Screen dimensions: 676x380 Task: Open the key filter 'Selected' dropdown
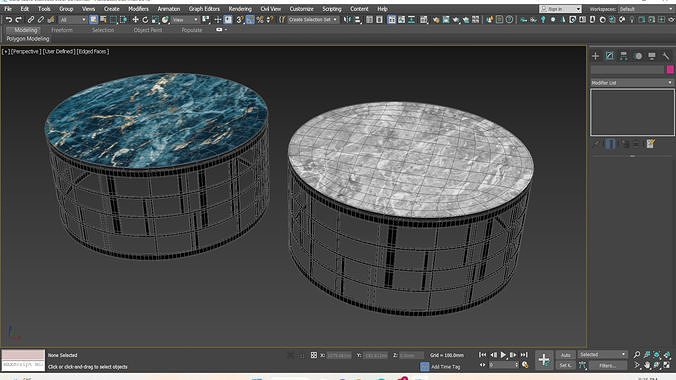click(x=602, y=355)
